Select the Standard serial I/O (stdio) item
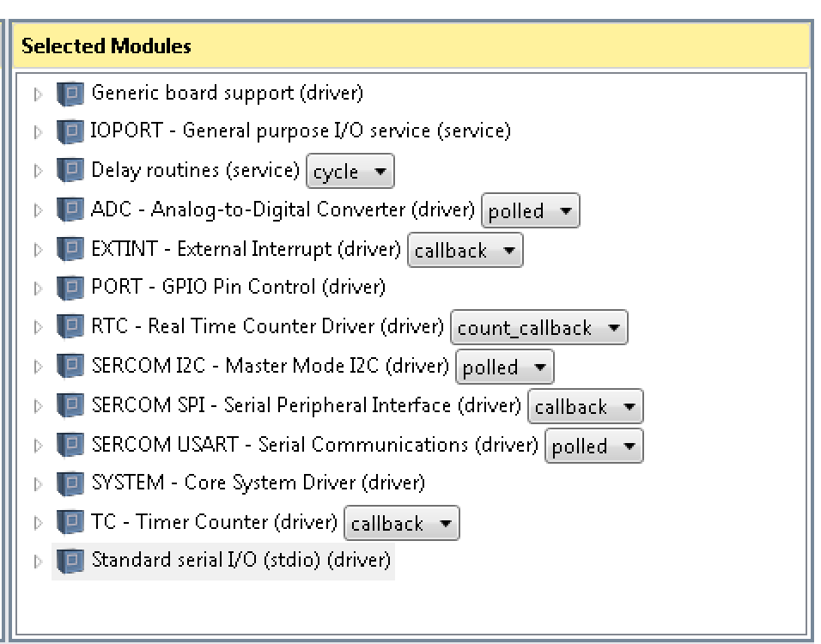The height and width of the screenshot is (644, 821). pos(240,560)
